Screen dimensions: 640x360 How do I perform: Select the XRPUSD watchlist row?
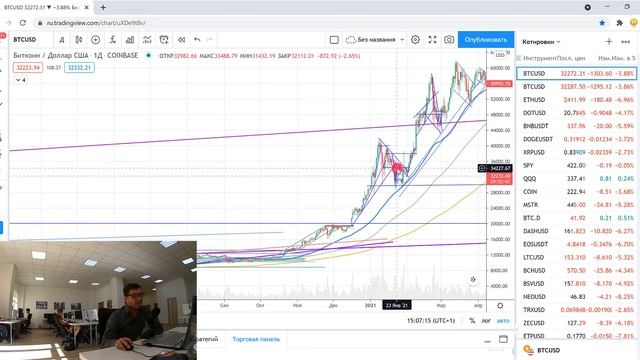(x=576, y=152)
